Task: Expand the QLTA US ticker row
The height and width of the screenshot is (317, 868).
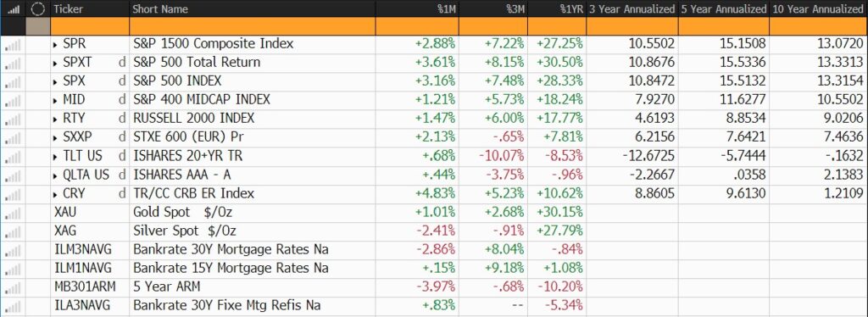Action: (x=55, y=175)
